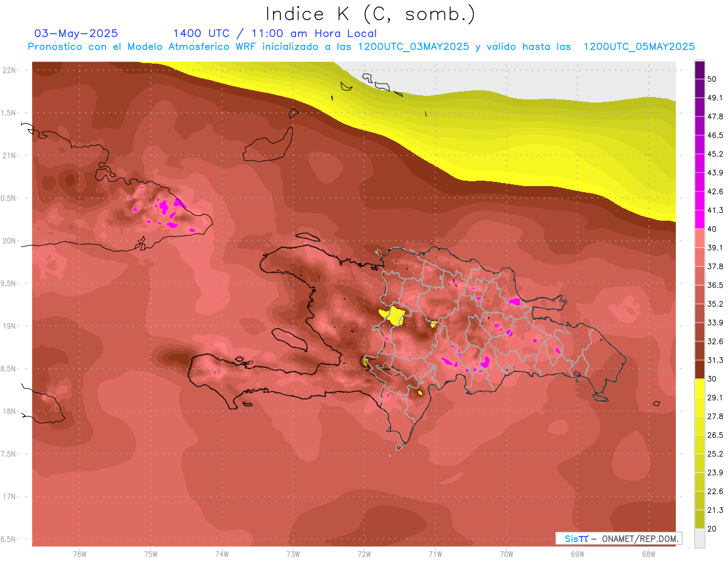Select the date label "03-May-2025"
Screen dimensions: 728x562
tap(76, 33)
